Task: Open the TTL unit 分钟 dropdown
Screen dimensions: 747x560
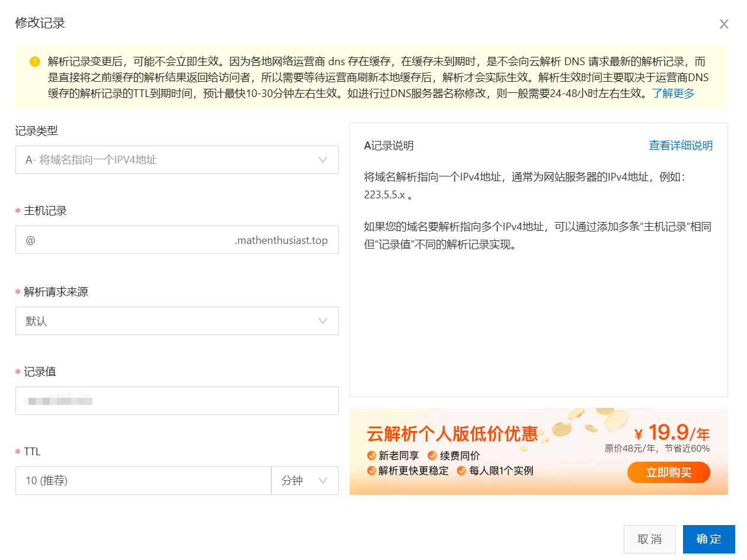Action: [x=305, y=481]
